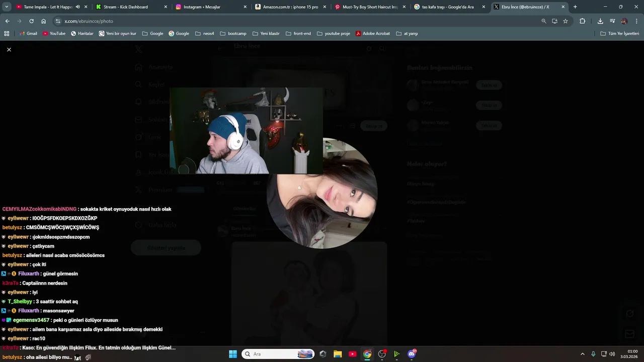Open the Gmail bookmark
Image resolution: width=644 pixels, height=362 pixels.
[x=28, y=33]
